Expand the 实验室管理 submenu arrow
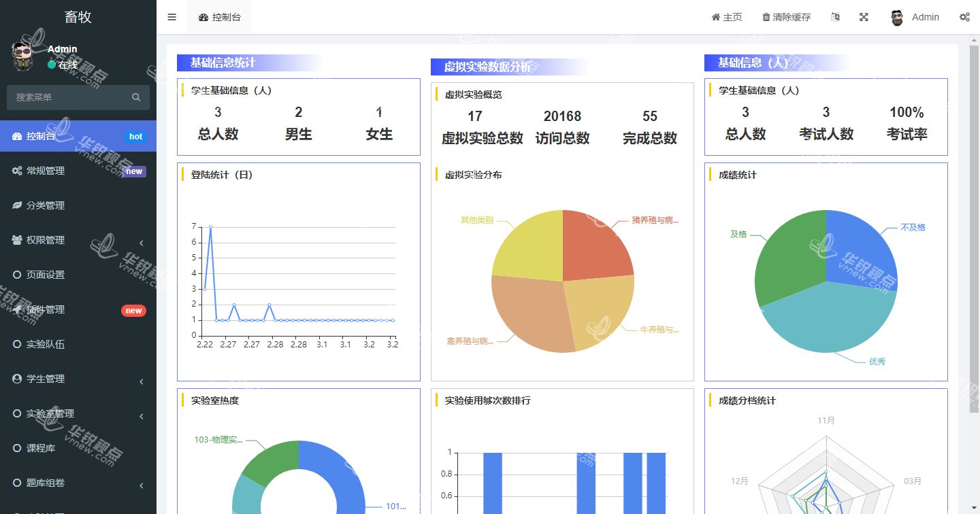Image resolution: width=980 pixels, height=514 pixels. tap(141, 416)
